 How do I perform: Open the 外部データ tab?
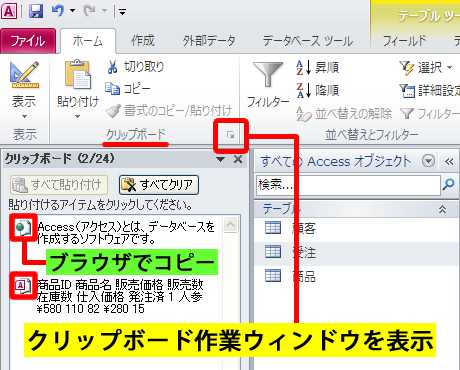click(209, 41)
